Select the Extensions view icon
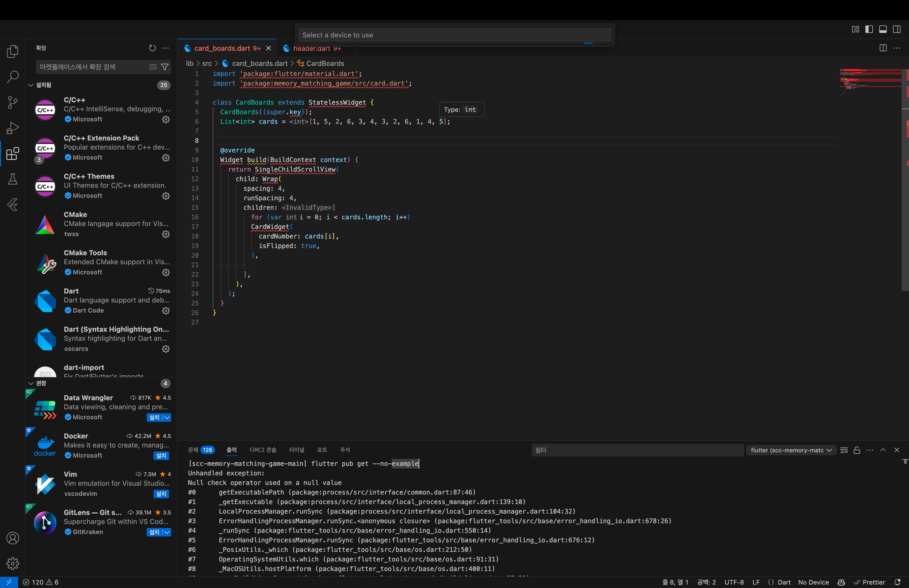Screen dimensions: 909x588 (12, 154)
